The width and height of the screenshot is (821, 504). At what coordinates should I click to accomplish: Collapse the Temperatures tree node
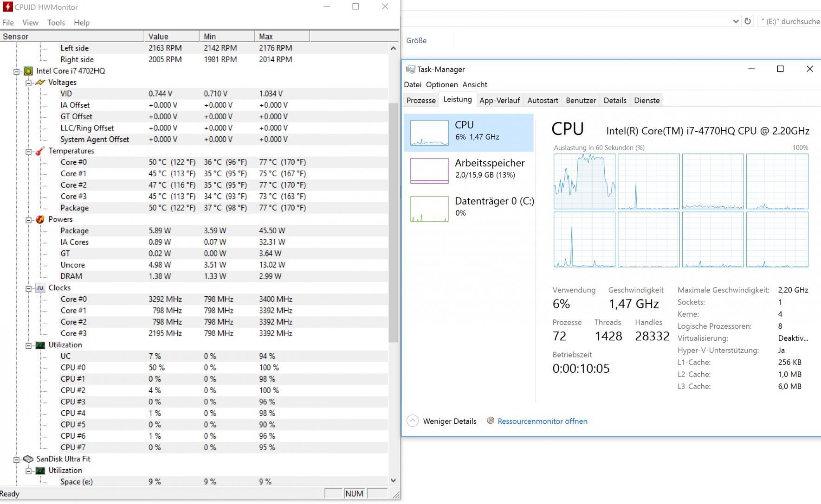29,152
